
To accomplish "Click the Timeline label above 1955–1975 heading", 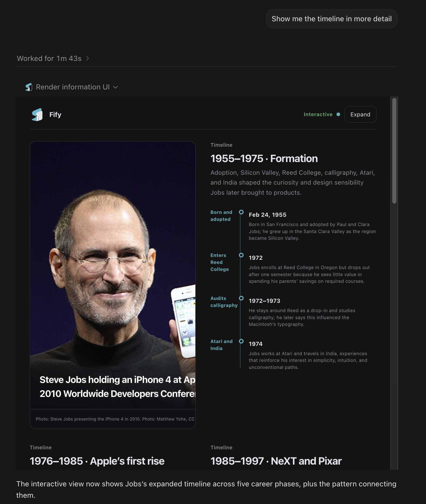I will click(x=221, y=145).
